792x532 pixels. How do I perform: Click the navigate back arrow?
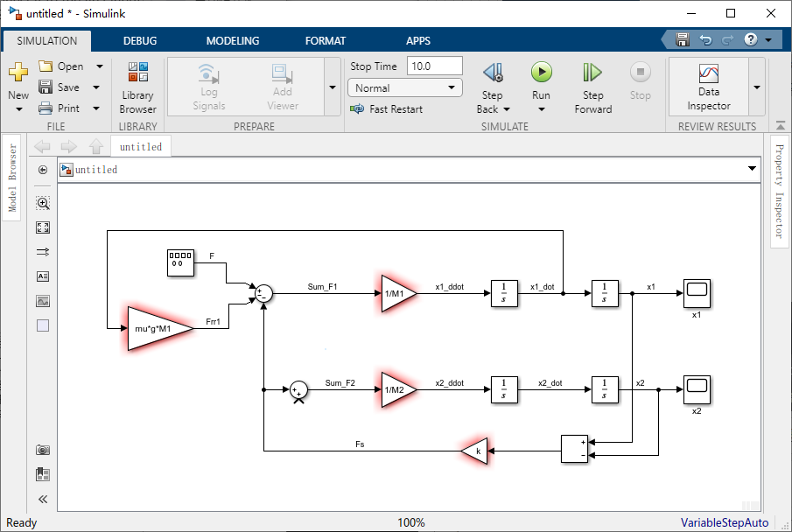click(x=42, y=146)
